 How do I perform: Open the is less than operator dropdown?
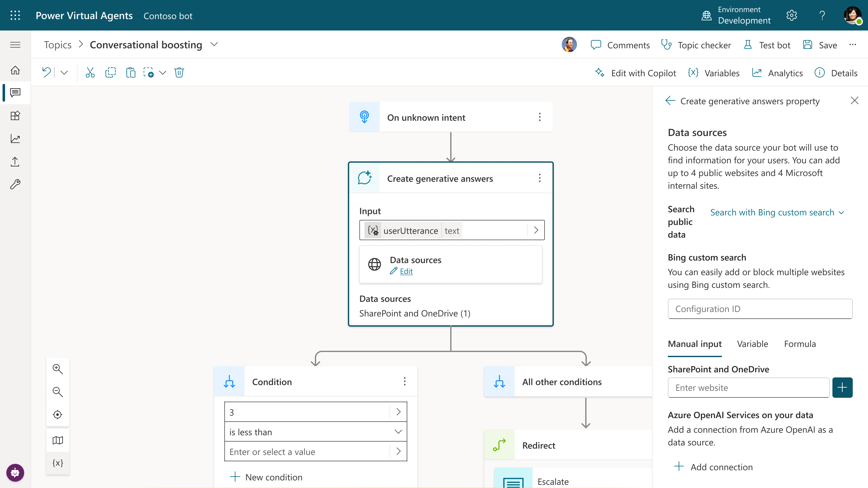pyautogui.click(x=315, y=432)
